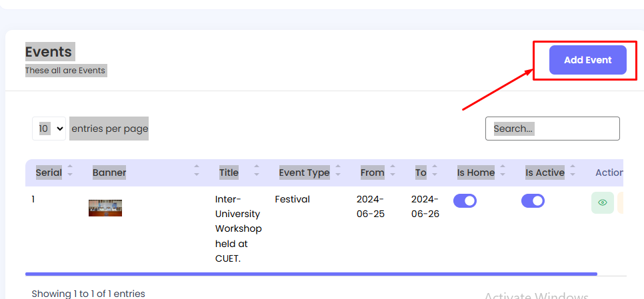Open the event banner thumbnail image

point(105,208)
